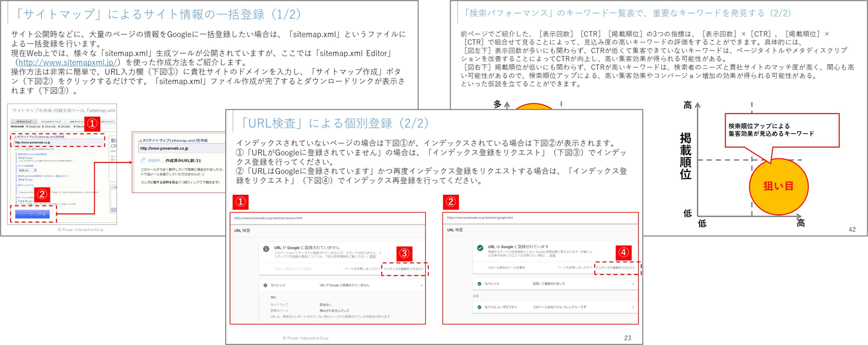The height and width of the screenshot is (345, 868).
Task: Select the PCサイトマップ tab
Action: (24, 122)
